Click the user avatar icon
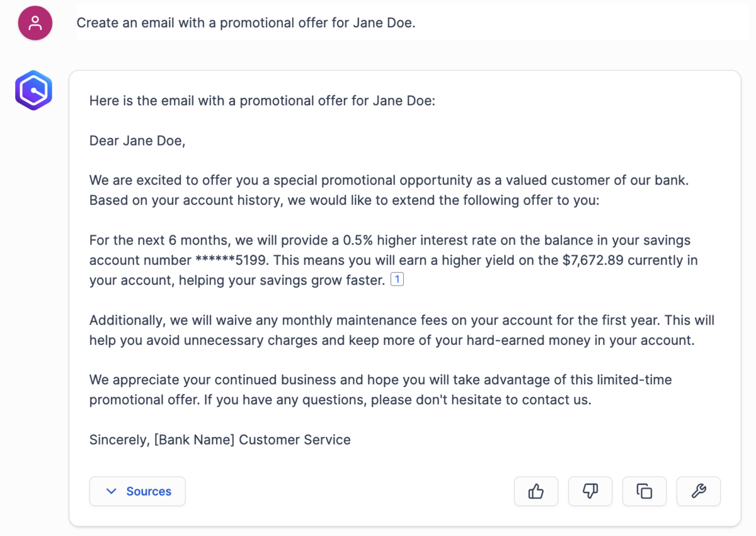The height and width of the screenshot is (536, 756). (x=35, y=23)
